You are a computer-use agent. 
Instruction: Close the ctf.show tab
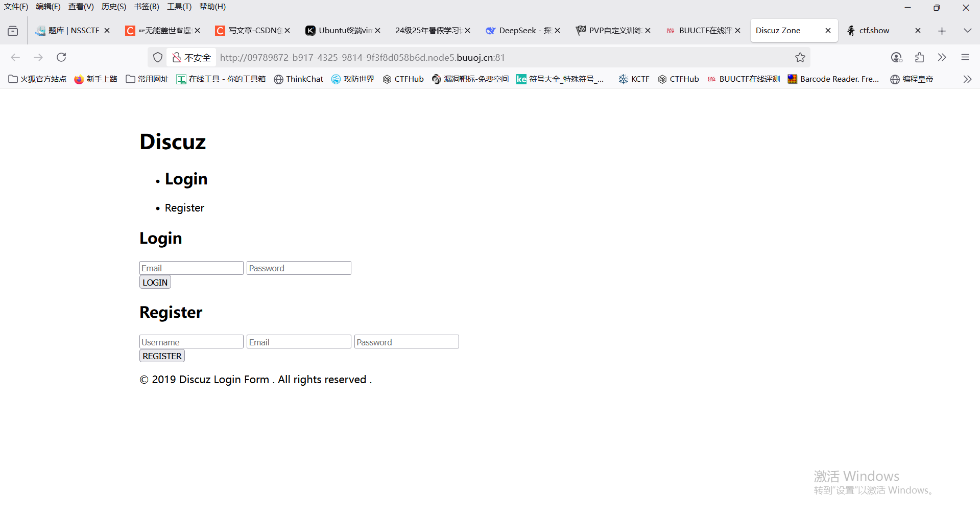(918, 31)
